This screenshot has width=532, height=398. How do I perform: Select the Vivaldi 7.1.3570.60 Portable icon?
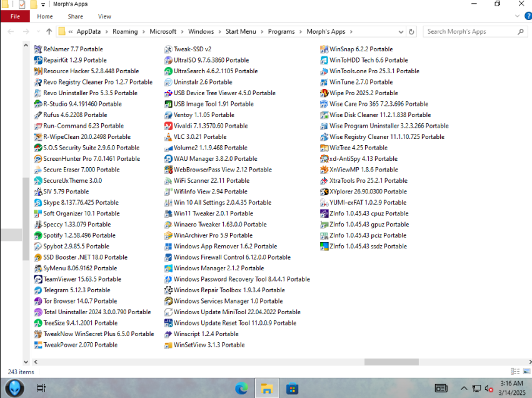click(x=168, y=126)
